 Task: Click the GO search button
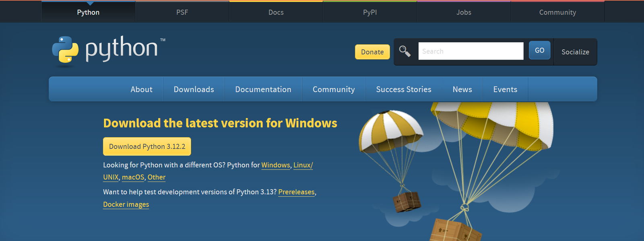[539, 50]
